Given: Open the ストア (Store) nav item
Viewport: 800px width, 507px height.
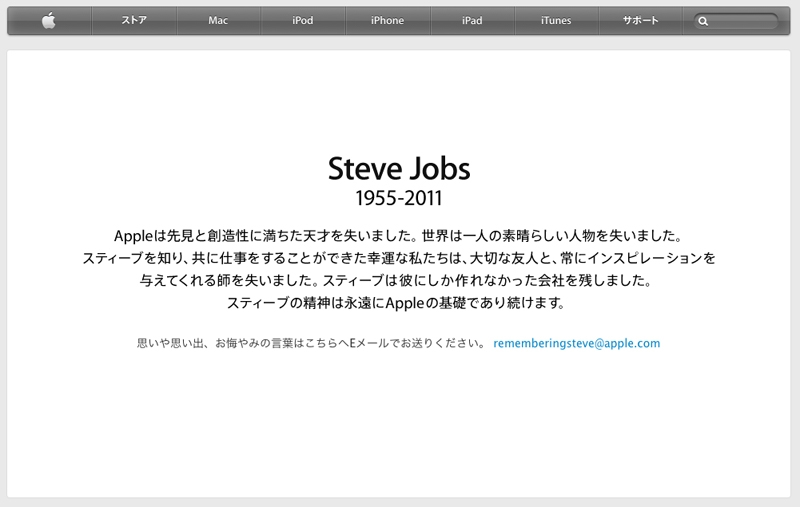Looking at the screenshot, I should coord(134,21).
